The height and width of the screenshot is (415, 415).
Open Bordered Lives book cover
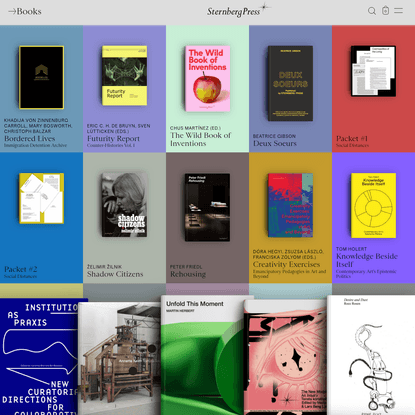coord(41,77)
